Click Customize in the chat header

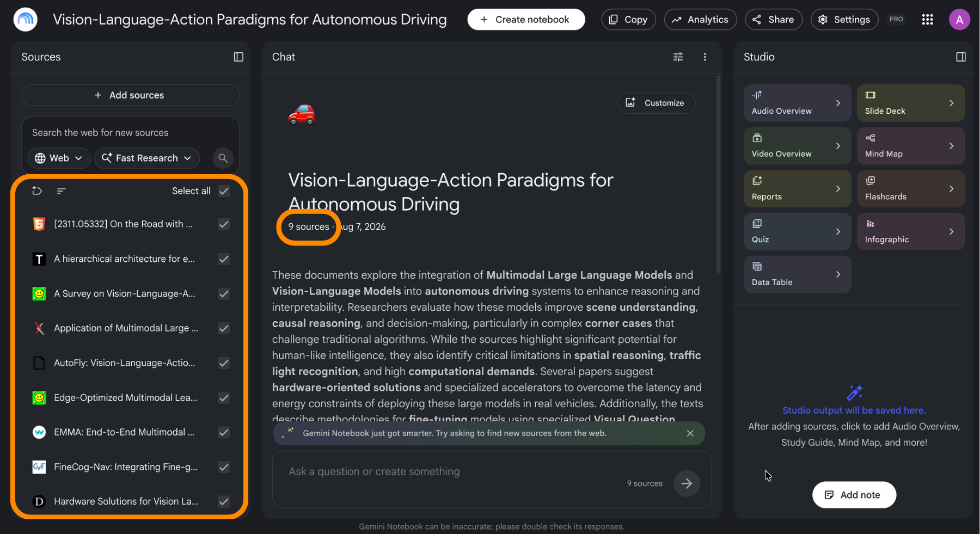[656, 103]
